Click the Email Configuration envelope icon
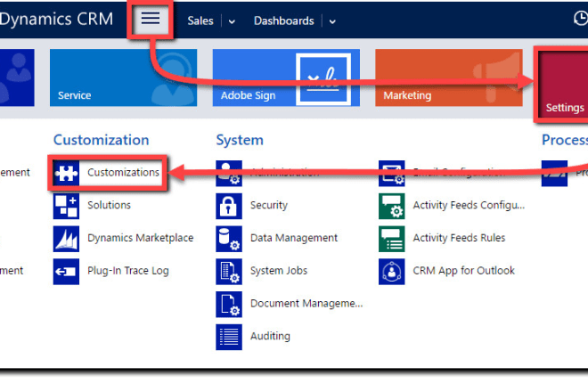 [x=391, y=174]
